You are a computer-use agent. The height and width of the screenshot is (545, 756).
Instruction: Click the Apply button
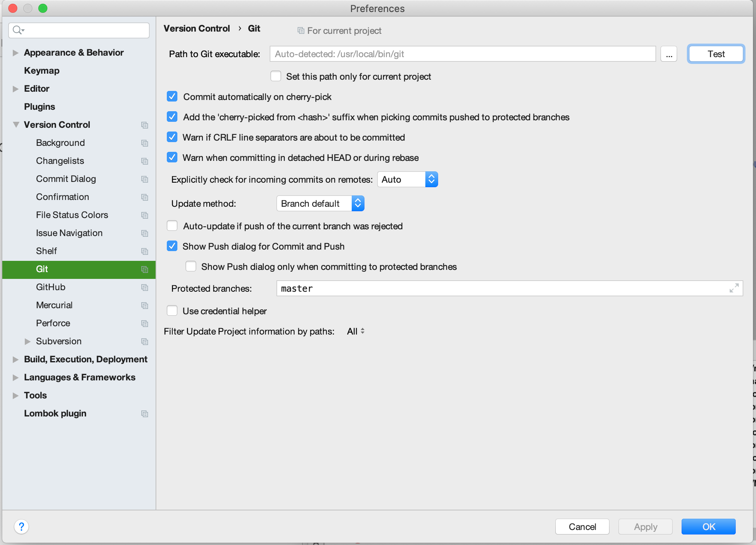(x=645, y=527)
